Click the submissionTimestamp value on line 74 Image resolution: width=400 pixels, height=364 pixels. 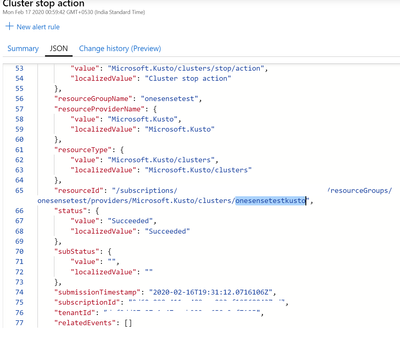211,292
